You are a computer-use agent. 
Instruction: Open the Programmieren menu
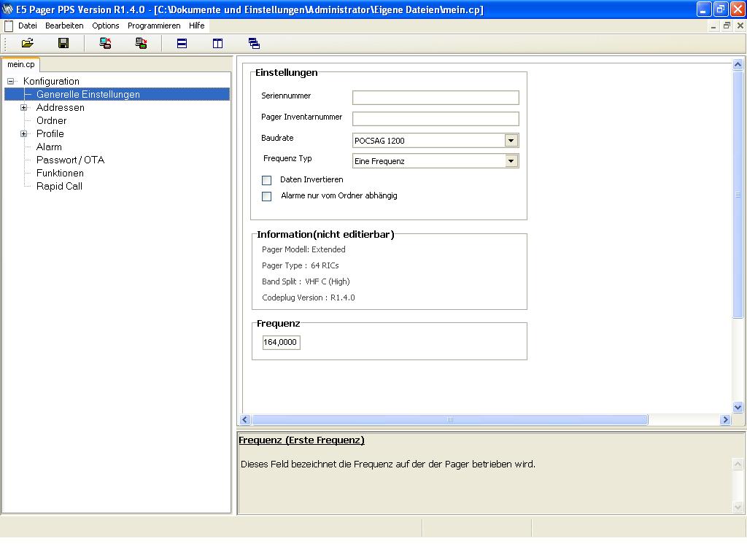[154, 26]
